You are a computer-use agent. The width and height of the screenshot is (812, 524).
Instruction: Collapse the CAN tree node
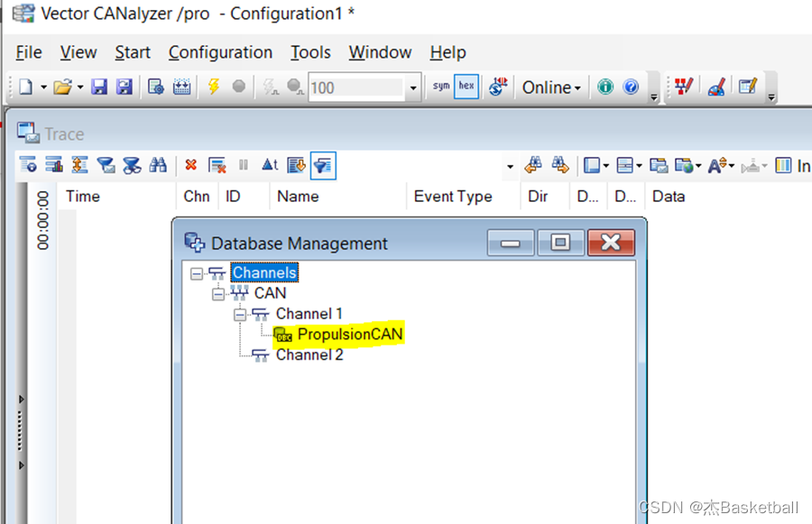(218, 294)
